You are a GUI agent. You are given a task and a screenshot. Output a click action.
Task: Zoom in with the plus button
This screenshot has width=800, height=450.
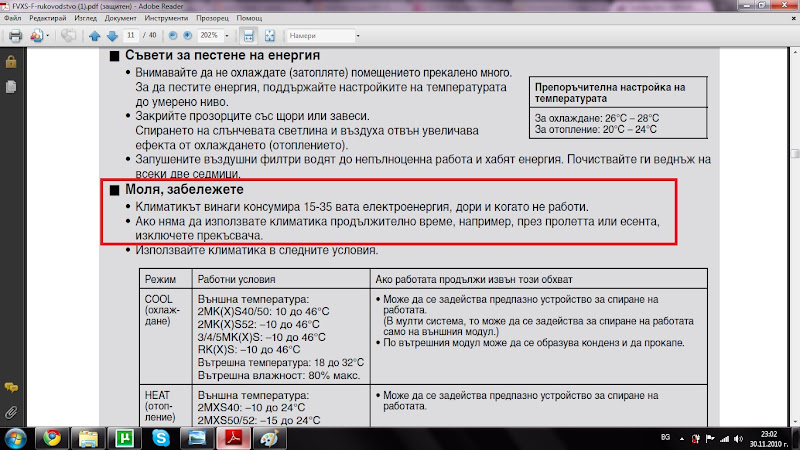pyautogui.click(x=188, y=35)
